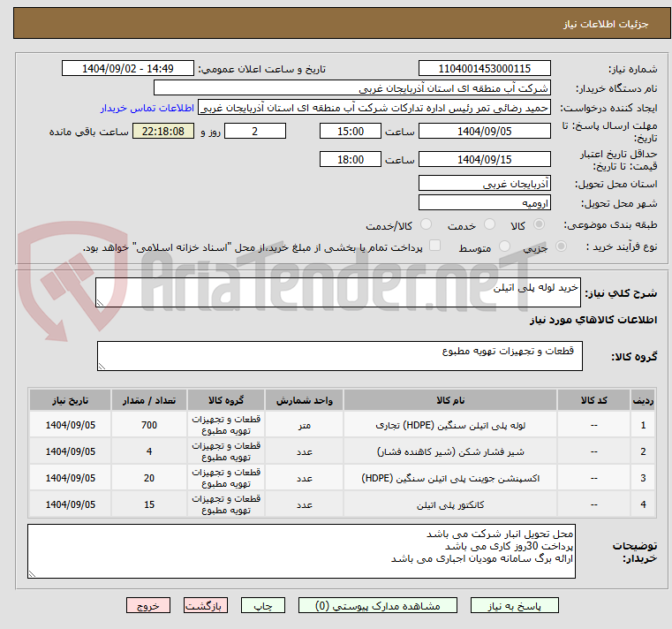672x629 pixels.
Task: Select row کانکتور پلی اتیلن
Action: click(x=343, y=504)
